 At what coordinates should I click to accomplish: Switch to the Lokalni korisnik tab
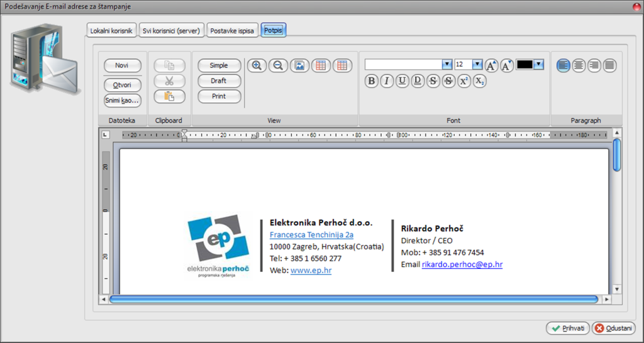[x=111, y=30]
